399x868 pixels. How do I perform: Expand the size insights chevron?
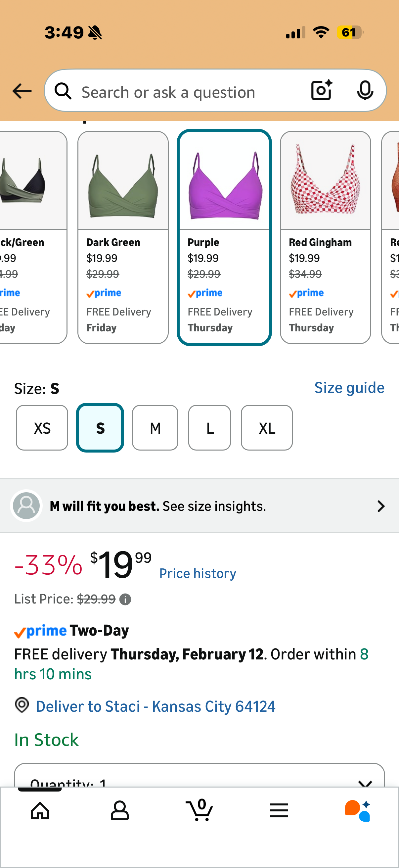(381, 506)
